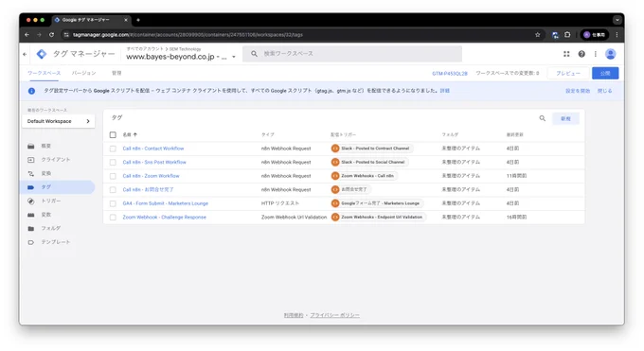Click the GTM-P453QL2B container ID

click(450, 74)
